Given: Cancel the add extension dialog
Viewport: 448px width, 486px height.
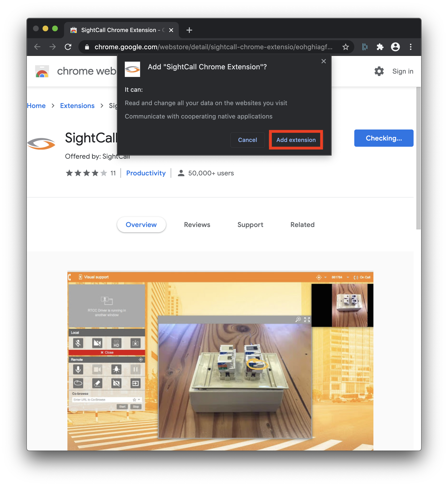Looking at the screenshot, I should pos(247,140).
